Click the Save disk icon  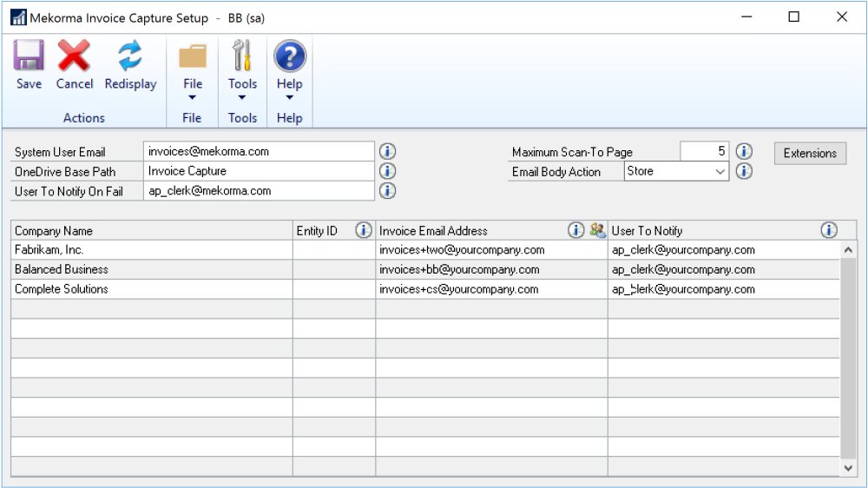(29, 58)
